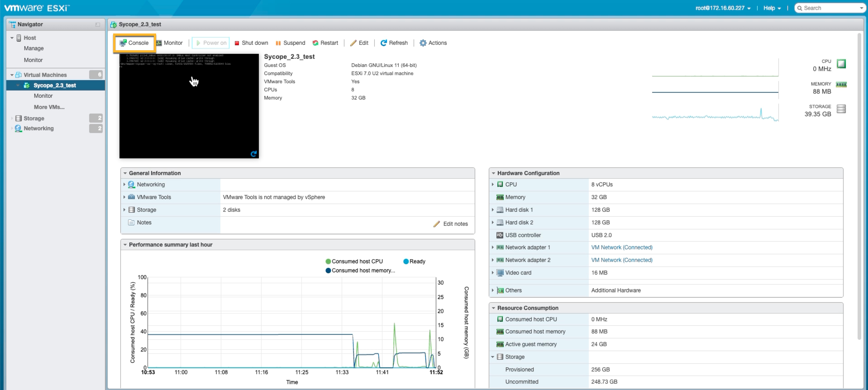Viewport: 868px width, 390px height.
Task: Select Networking in the Navigator
Action: (x=38, y=128)
